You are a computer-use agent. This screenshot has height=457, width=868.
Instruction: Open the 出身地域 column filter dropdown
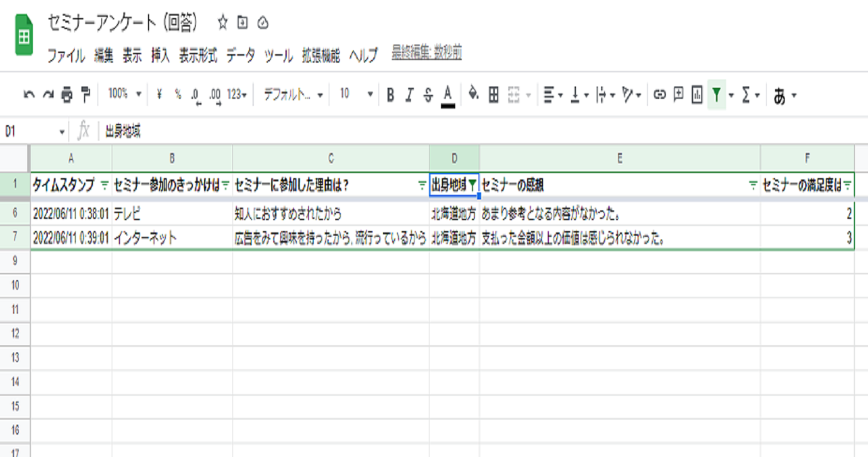pyautogui.click(x=472, y=185)
